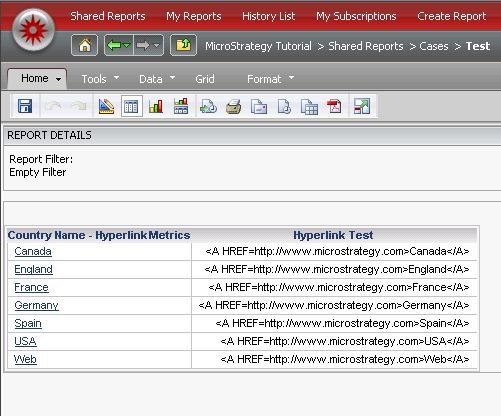
Task: Click the Report Filter label
Action: (41, 159)
